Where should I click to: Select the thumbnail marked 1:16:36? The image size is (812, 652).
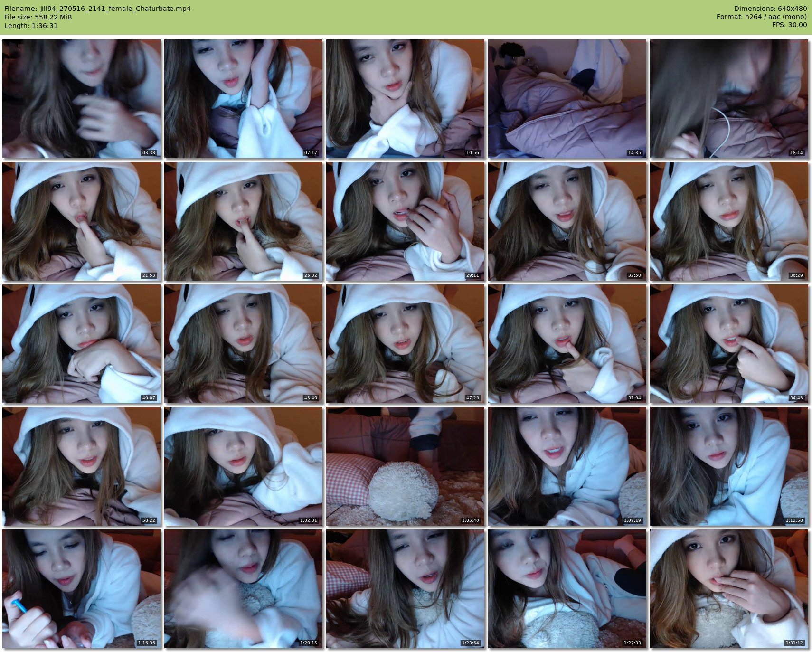point(82,589)
